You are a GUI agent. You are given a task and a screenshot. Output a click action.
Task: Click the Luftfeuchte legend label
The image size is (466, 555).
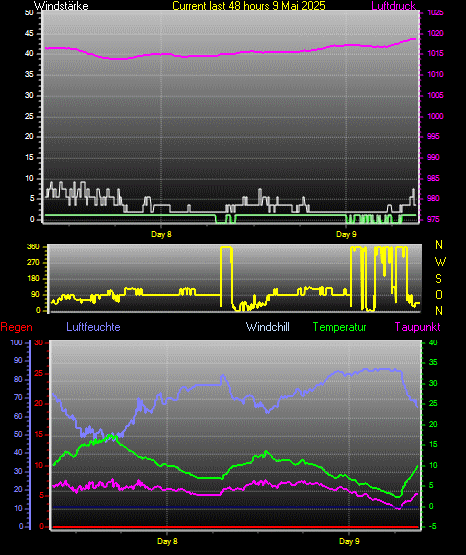[x=93, y=327]
